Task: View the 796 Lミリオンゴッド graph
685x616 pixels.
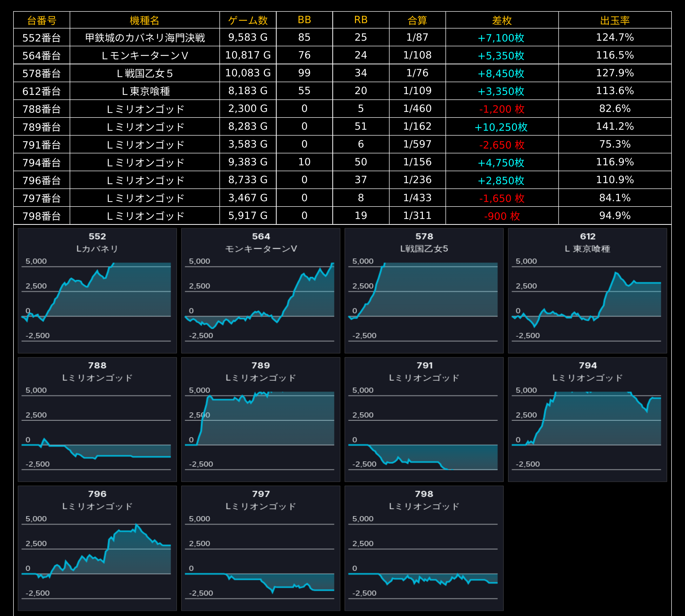Action: [x=97, y=548]
